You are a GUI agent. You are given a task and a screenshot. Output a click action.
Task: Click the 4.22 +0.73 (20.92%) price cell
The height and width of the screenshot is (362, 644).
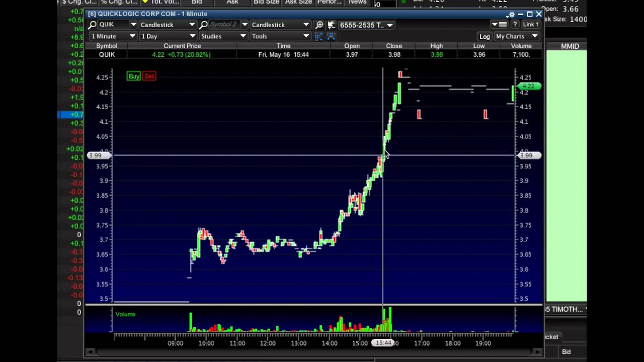[182, 54]
